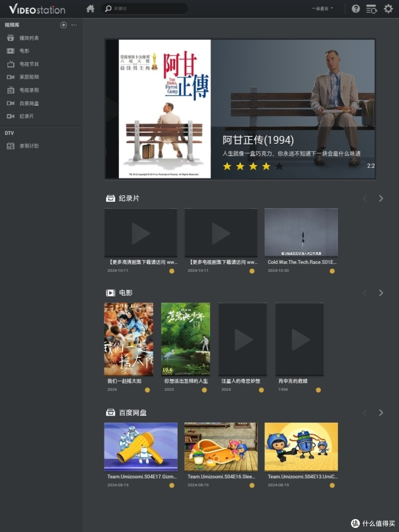Toggle watched dot for 我们一起摇太阳

147,390
